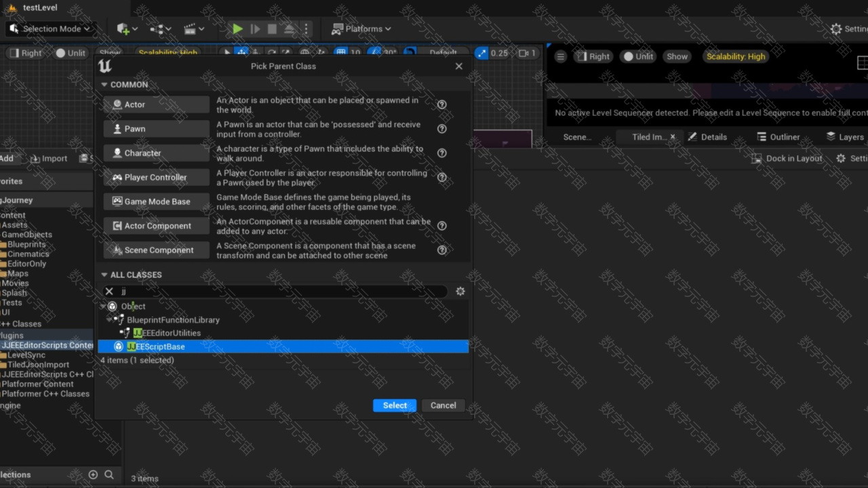Open Settings at top right
This screenshot has height=488, width=868.
click(x=849, y=28)
